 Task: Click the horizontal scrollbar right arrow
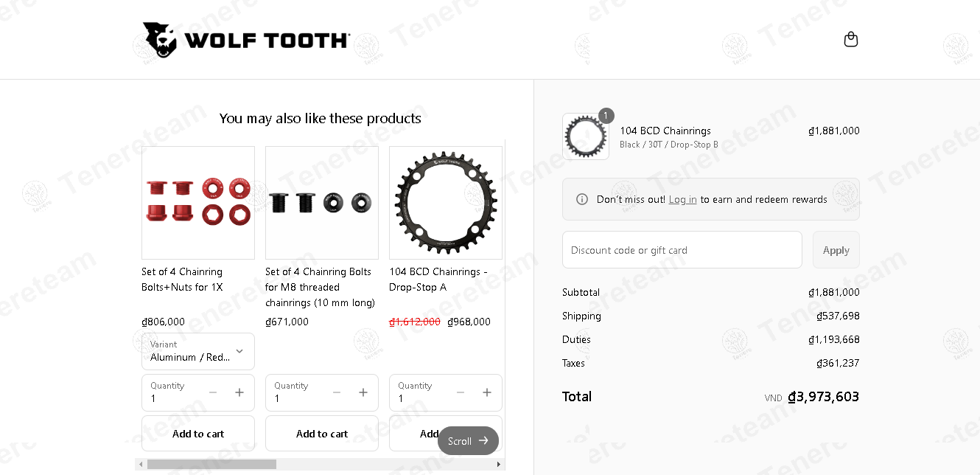499,465
